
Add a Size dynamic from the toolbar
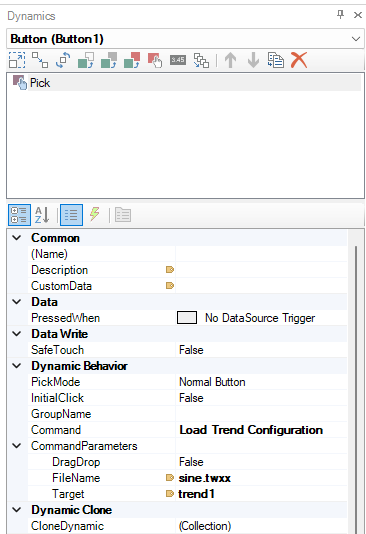(x=17, y=60)
